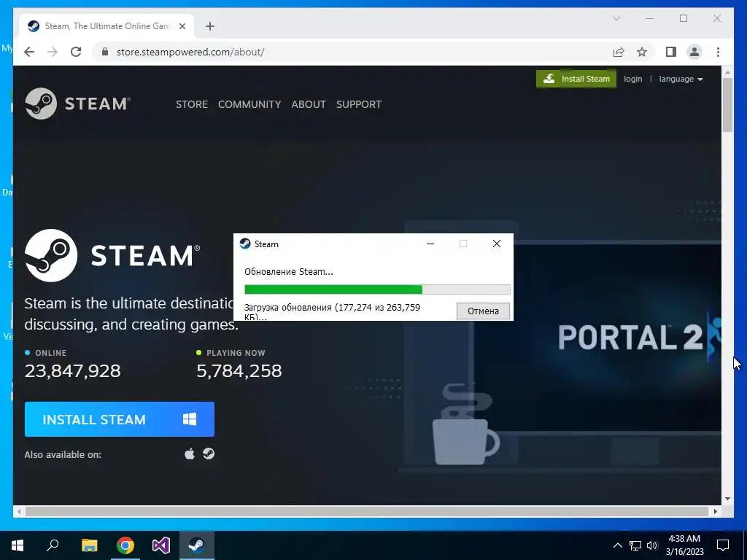This screenshot has height=560, width=747.
Task: Cancel the update with Отмена button
Action: coord(483,311)
